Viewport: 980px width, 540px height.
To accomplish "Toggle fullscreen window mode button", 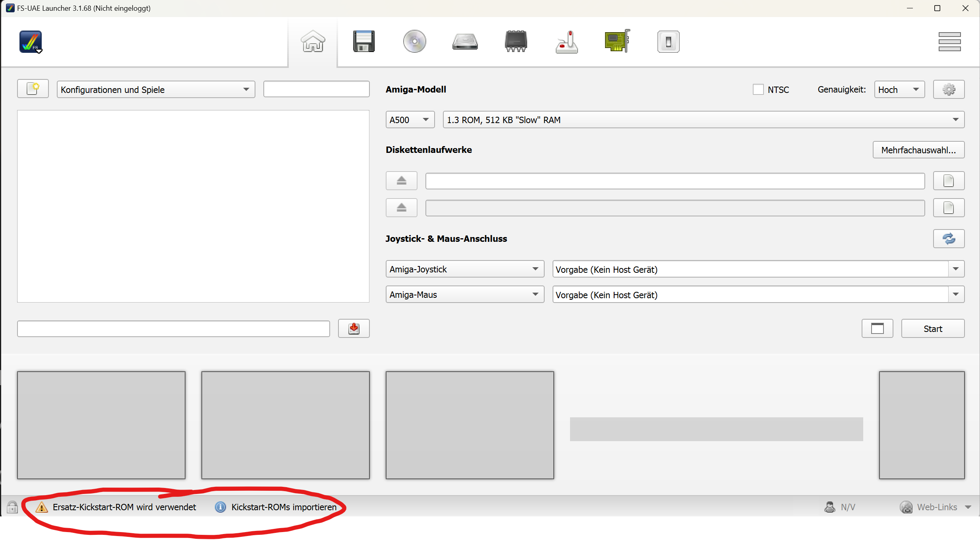I will point(877,329).
